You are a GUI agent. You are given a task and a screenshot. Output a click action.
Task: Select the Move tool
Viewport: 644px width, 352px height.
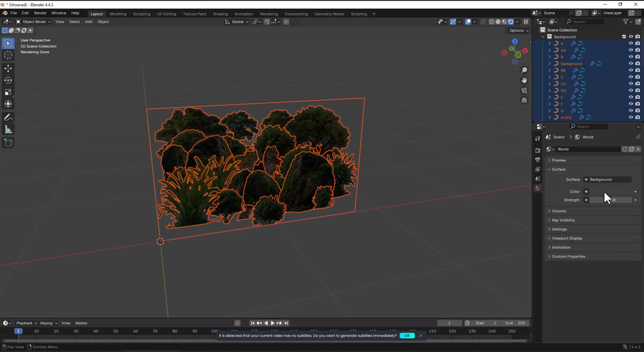[x=8, y=68]
